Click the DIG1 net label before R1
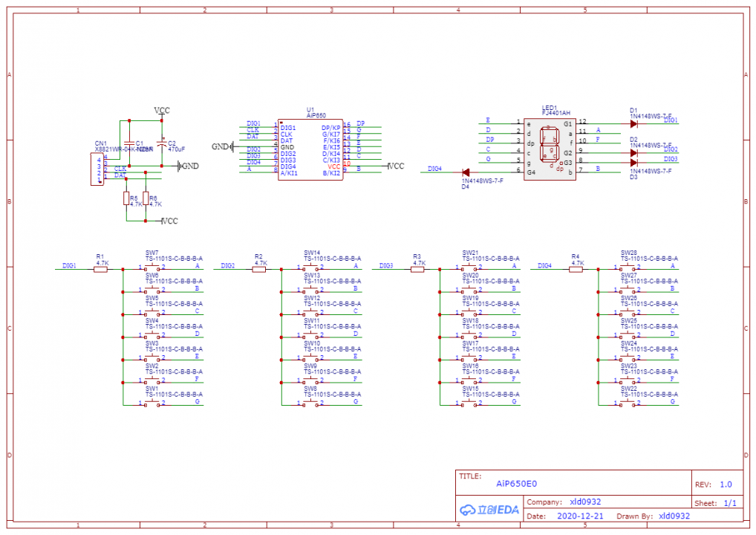 [x=69, y=266]
